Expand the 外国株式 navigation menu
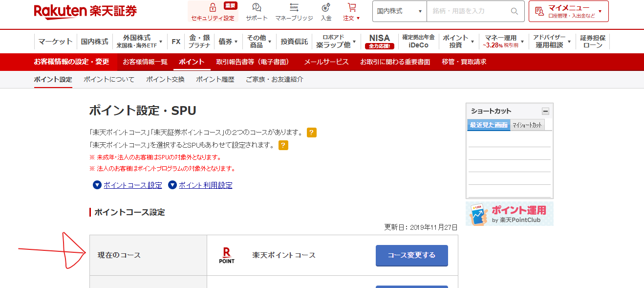Screen dimensions: 644x288 coord(139,42)
